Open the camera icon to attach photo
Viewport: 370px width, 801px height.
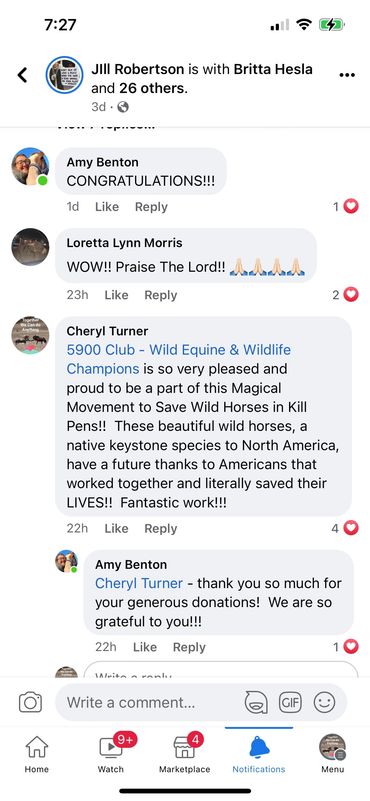click(30, 702)
